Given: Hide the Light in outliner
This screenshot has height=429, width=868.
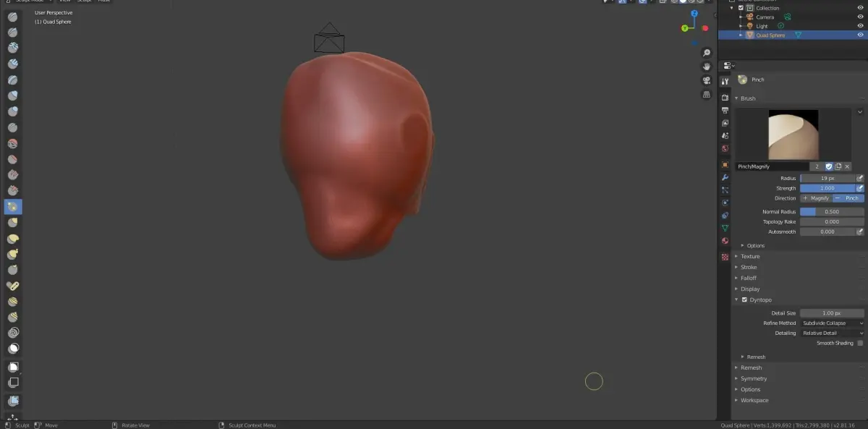Looking at the screenshot, I should [x=861, y=26].
